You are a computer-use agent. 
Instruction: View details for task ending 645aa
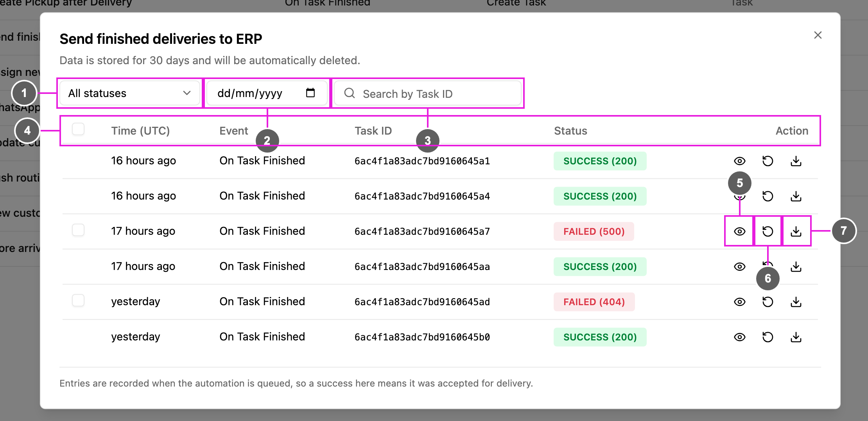739,266
